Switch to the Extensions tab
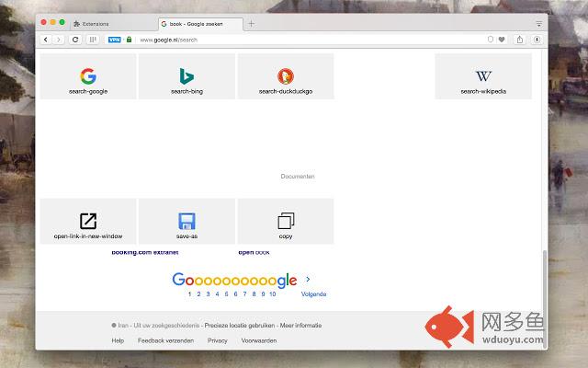This screenshot has height=368, width=588. point(95,23)
